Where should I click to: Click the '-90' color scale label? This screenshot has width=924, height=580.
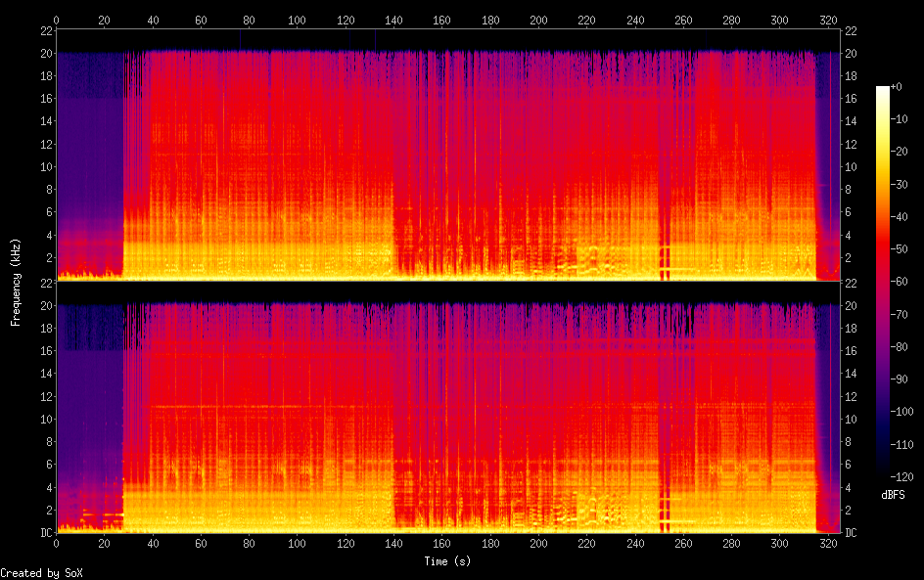(900, 379)
